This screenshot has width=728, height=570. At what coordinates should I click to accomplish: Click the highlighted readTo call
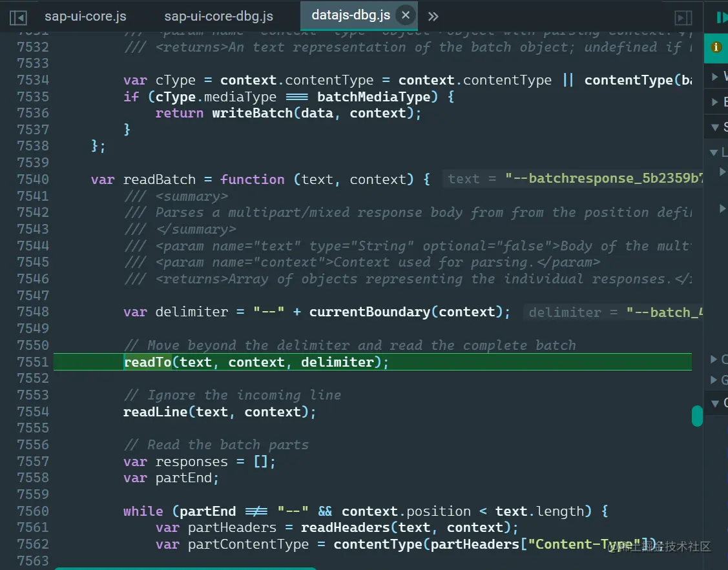coord(148,361)
